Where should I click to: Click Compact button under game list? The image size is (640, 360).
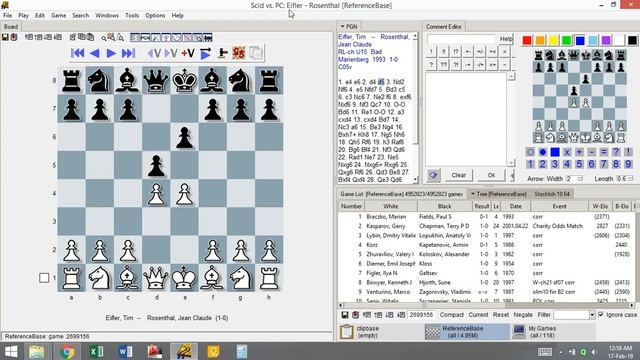pos(451,315)
